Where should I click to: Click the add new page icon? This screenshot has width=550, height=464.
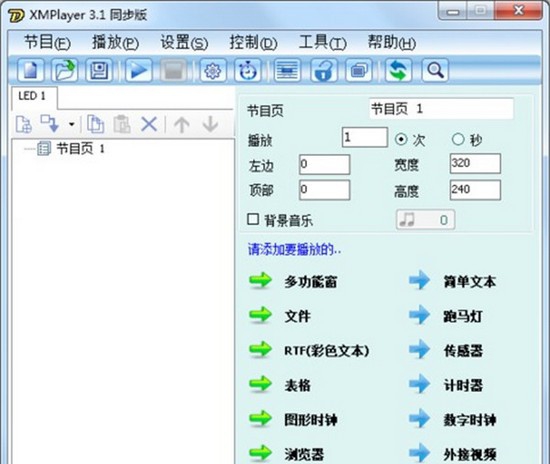pyautogui.click(x=24, y=124)
